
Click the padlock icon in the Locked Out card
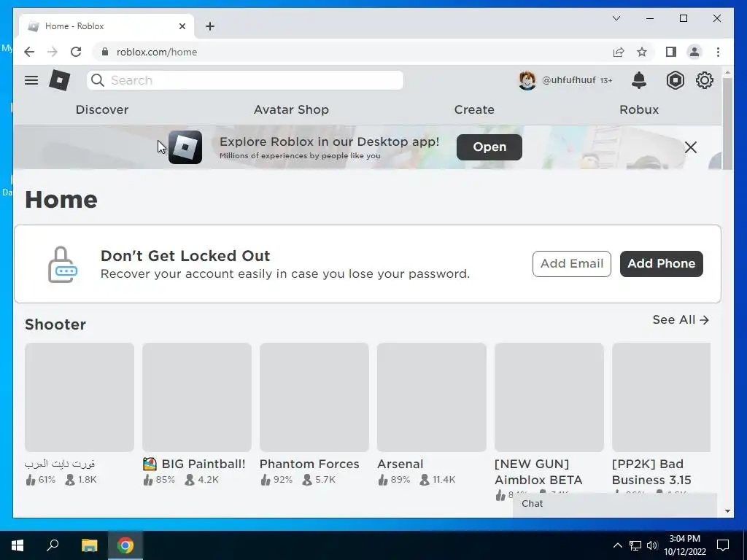point(63,264)
